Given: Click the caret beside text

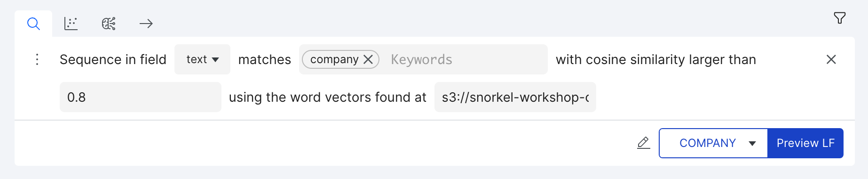Looking at the screenshot, I should [x=215, y=60].
